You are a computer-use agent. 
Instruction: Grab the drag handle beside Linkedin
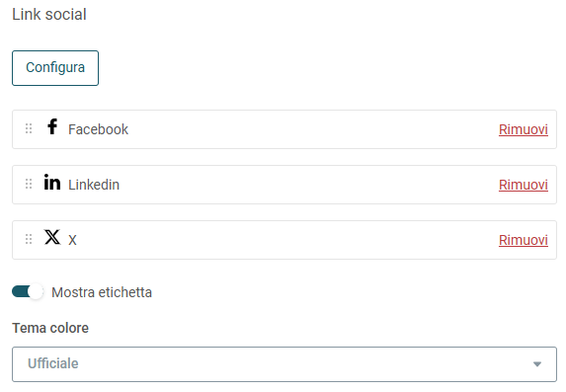pos(29,184)
